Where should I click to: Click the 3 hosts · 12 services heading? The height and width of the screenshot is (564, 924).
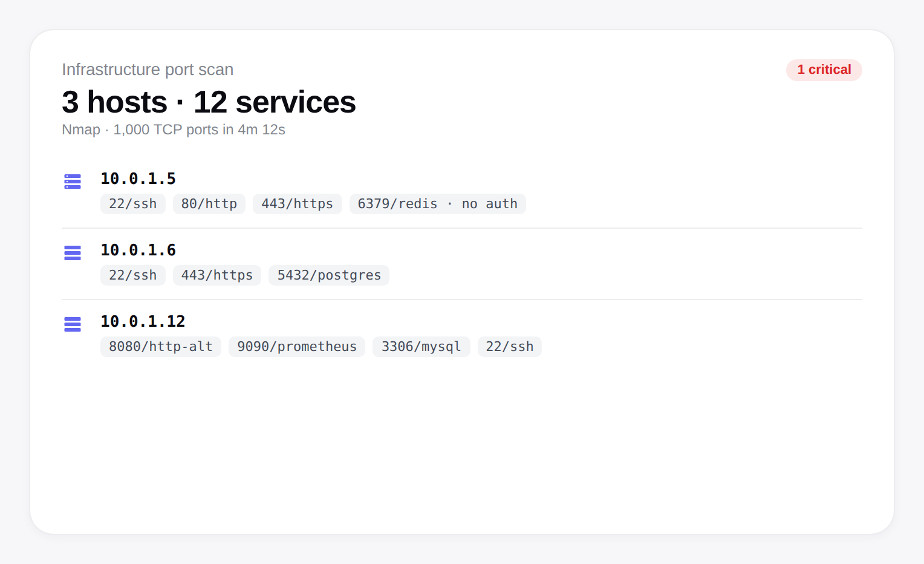pos(209,102)
